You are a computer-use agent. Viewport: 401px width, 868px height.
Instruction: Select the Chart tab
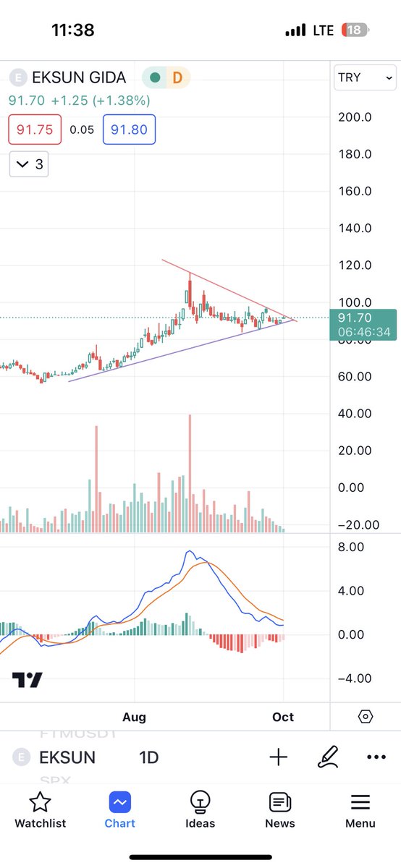(x=120, y=810)
